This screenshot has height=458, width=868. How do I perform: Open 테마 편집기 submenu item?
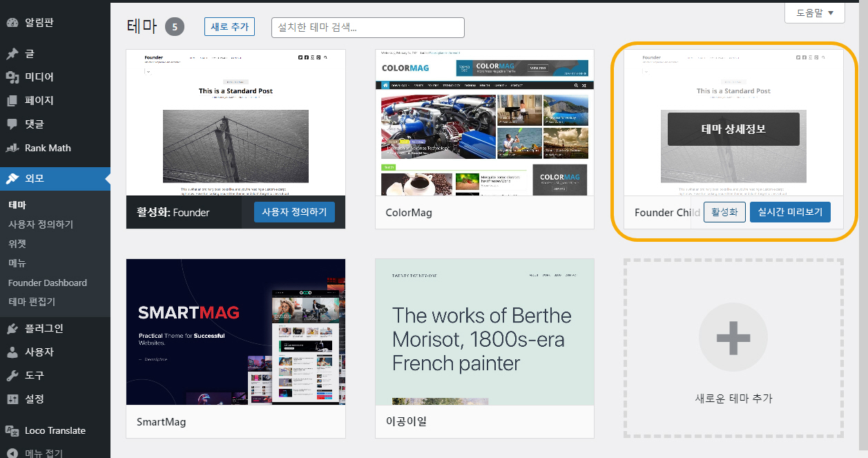click(x=32, y=302)
